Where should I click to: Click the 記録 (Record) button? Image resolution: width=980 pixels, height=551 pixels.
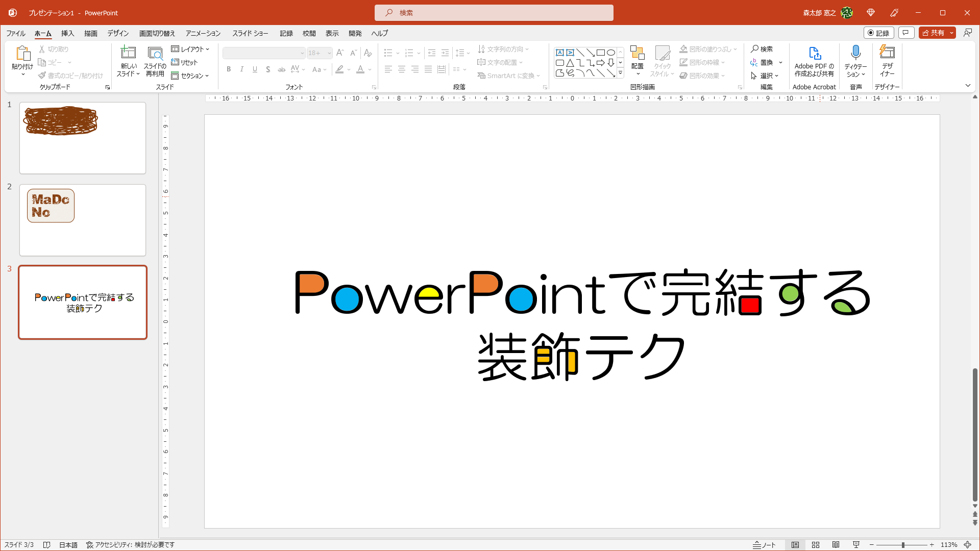[879, 33]
